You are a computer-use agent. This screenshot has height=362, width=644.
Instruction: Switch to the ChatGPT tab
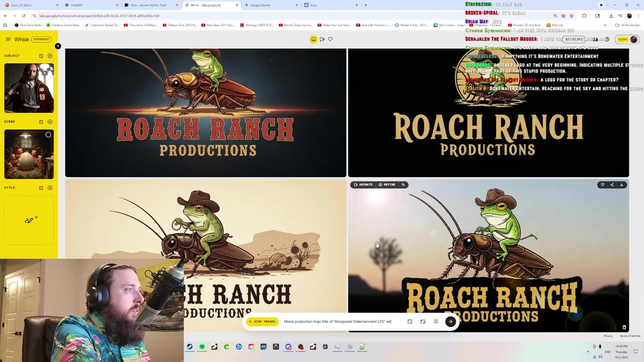[91, 5]
